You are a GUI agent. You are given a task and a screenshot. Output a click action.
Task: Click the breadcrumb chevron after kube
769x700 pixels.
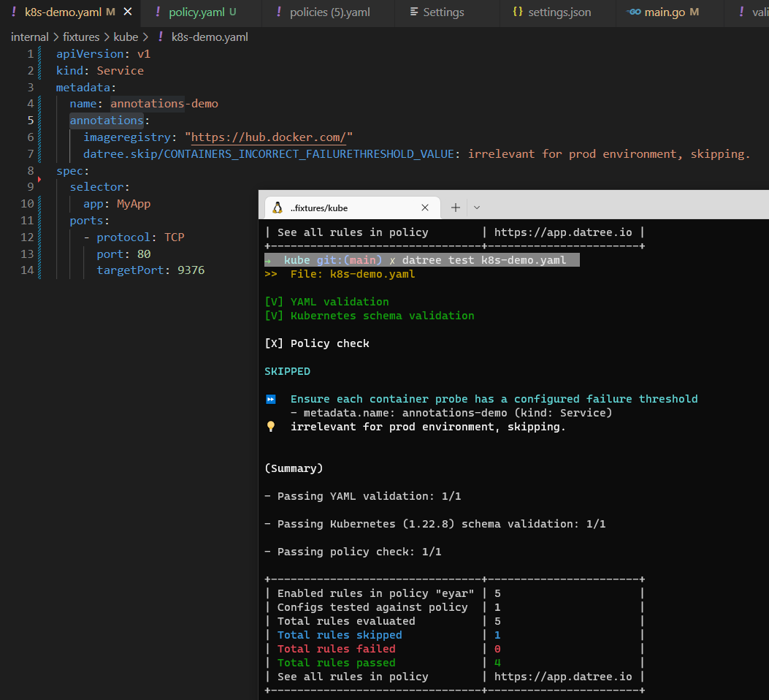coord(145,37)
